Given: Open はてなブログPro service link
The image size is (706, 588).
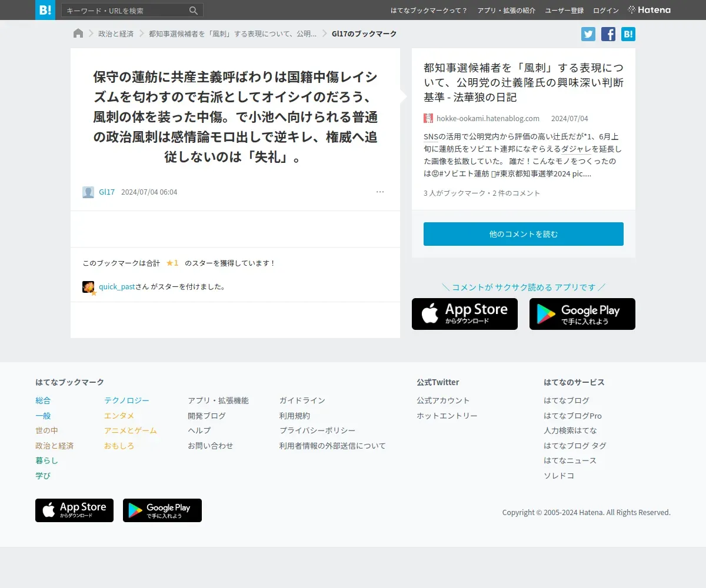Looking at the screenshot, I should tap(572, 416).
